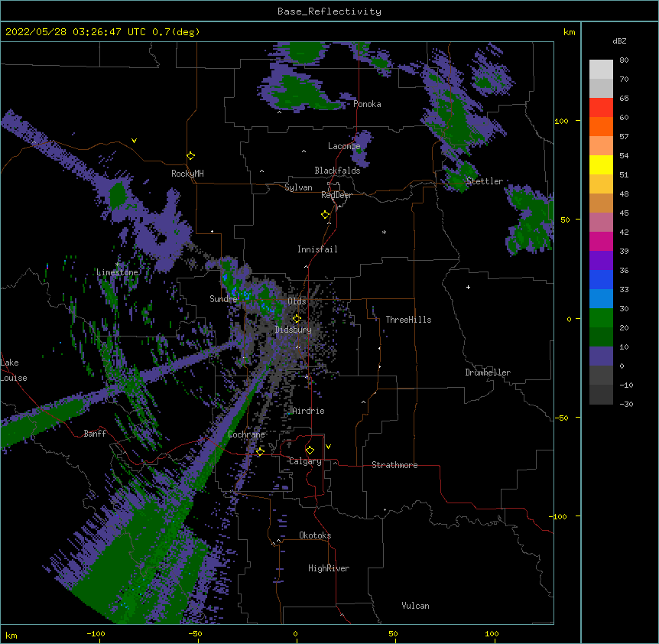Click the Base_Reflectivity title text
The width and height of the screenshot is (659, 644).
point(329,11)
